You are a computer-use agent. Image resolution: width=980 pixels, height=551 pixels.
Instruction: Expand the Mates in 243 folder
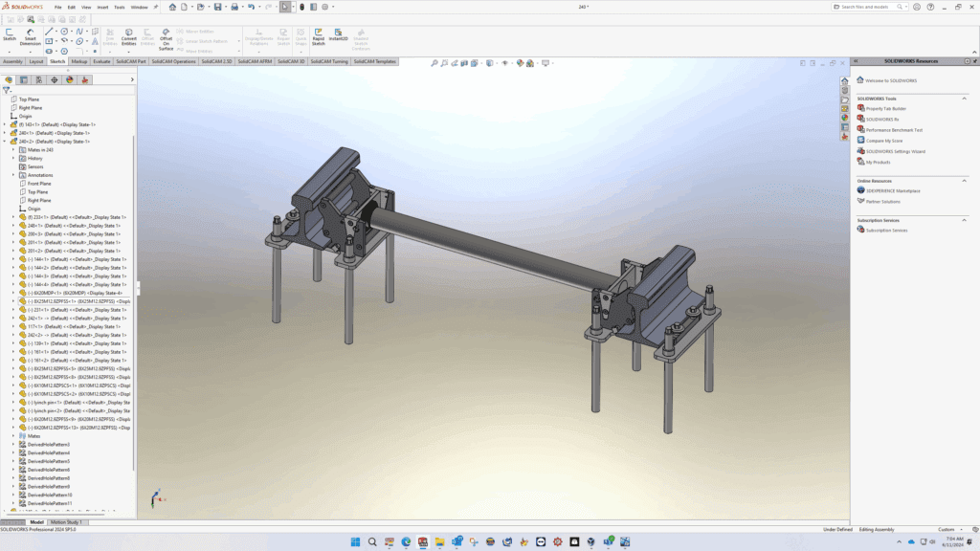13,150
